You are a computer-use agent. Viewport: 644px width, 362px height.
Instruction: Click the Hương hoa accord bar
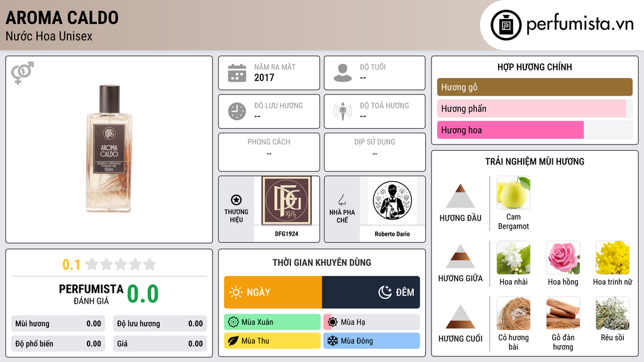(x=535, y=129)
